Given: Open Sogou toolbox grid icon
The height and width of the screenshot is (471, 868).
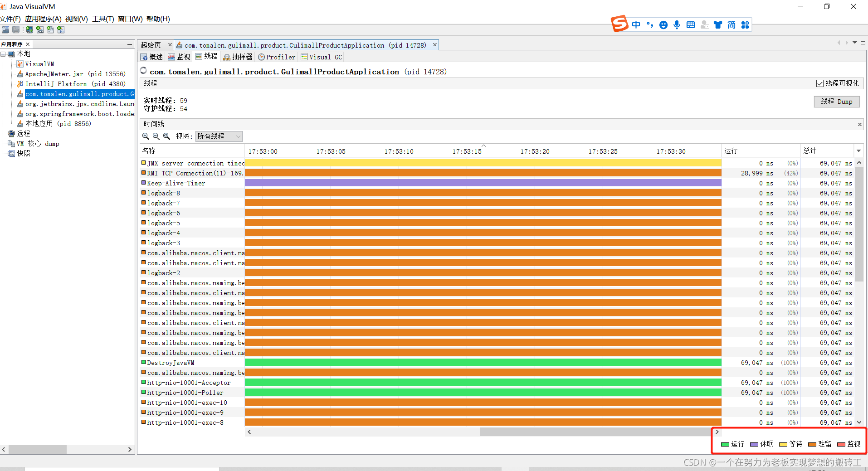Looking at the screenshot, I should [745, 25].
